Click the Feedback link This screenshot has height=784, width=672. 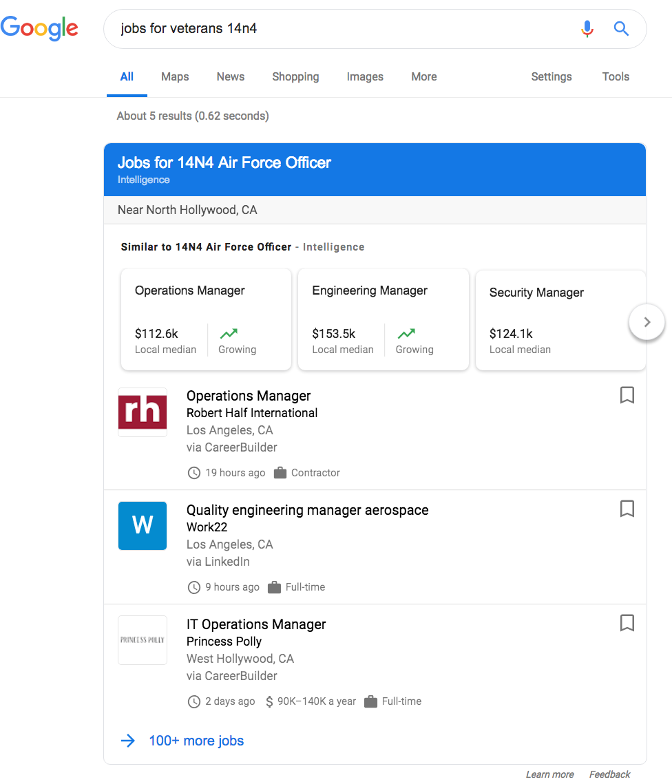pyautogui.click(x=609, y=774)
